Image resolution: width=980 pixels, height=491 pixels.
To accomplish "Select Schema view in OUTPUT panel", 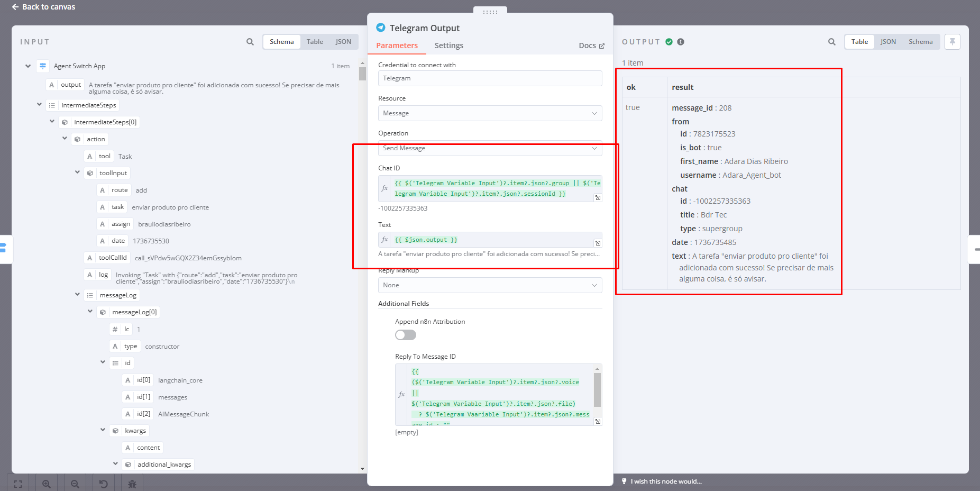I will 920,42.
